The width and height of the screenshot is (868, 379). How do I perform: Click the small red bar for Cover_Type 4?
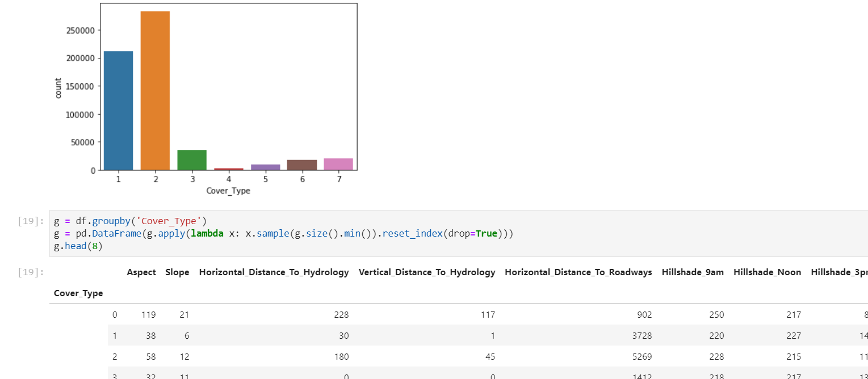tap(228, 168)
